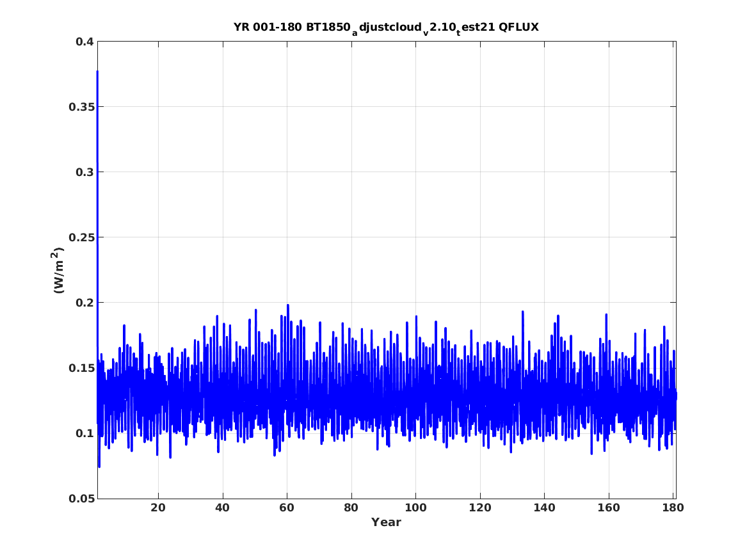
Task: Click the x-axis tick label '40'
Action: click(x=222, y=508)
